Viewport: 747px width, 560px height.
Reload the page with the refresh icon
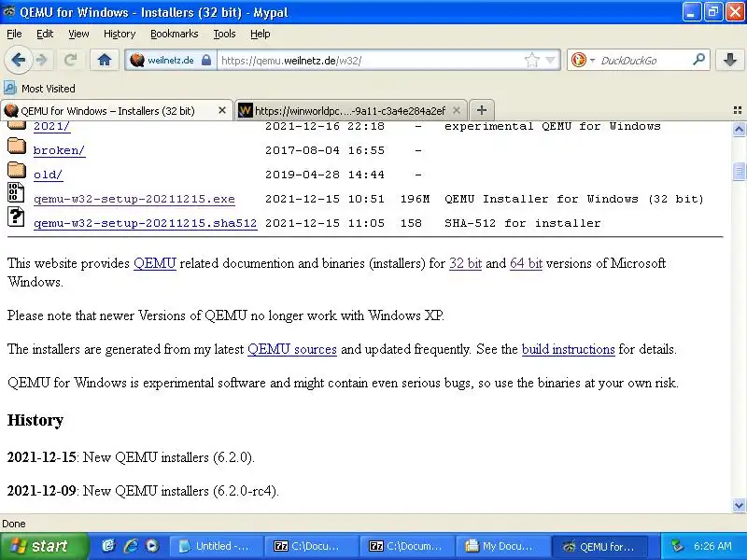pos(71,60)
